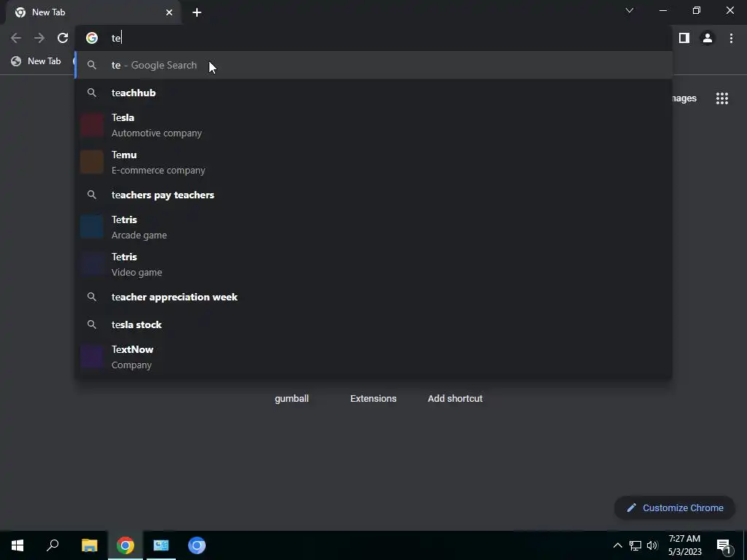Choose teachers pay teachers suggestion
This screenshot has height=560, width=747.
click(373, 195)
